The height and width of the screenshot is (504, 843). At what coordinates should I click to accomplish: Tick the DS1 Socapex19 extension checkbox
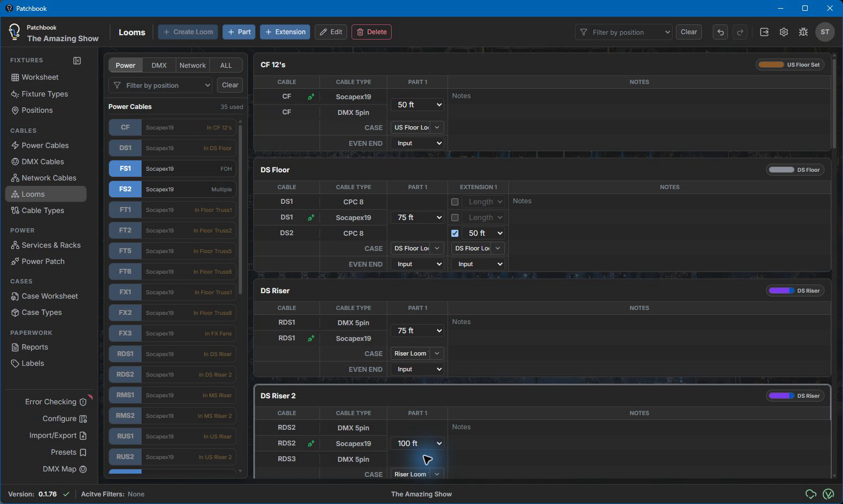click(455, 217)
